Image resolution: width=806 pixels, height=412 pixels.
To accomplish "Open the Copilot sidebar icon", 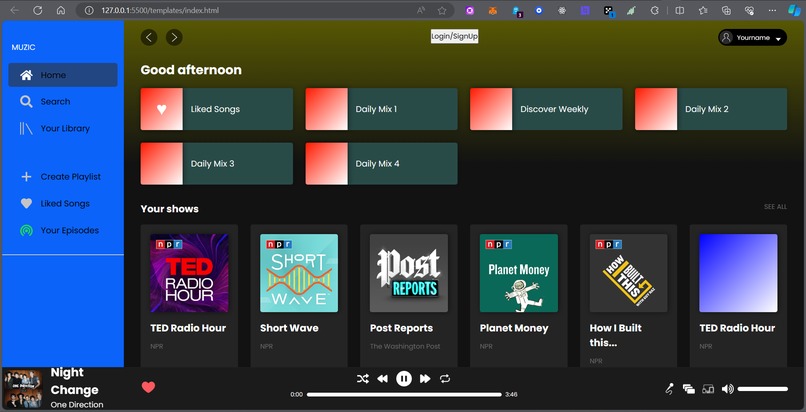I will pos(794,10).
